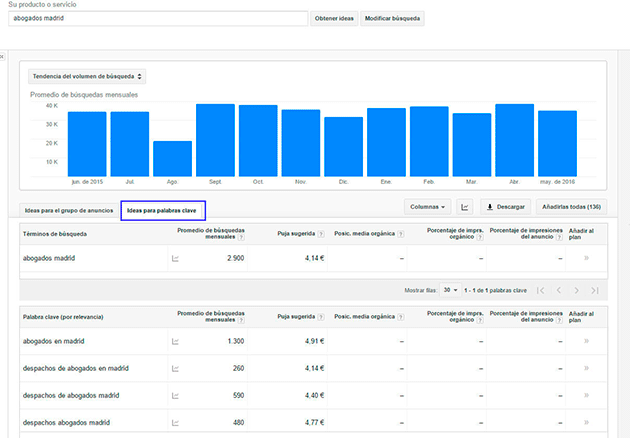Help icon for Promedio de búsquedas mensuales top table
The image size is (630, 438).
click(241, 237)
